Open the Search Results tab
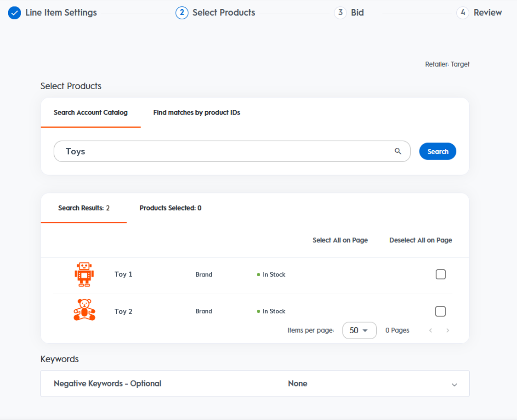The width and height of the screenshot is (517, 420). point(84,208)
